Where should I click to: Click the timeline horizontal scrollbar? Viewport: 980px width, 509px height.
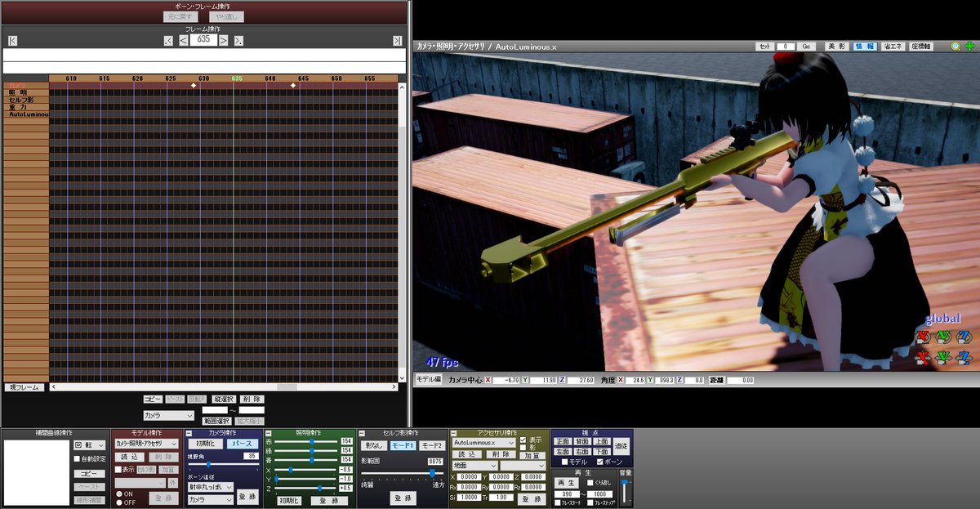224,387
